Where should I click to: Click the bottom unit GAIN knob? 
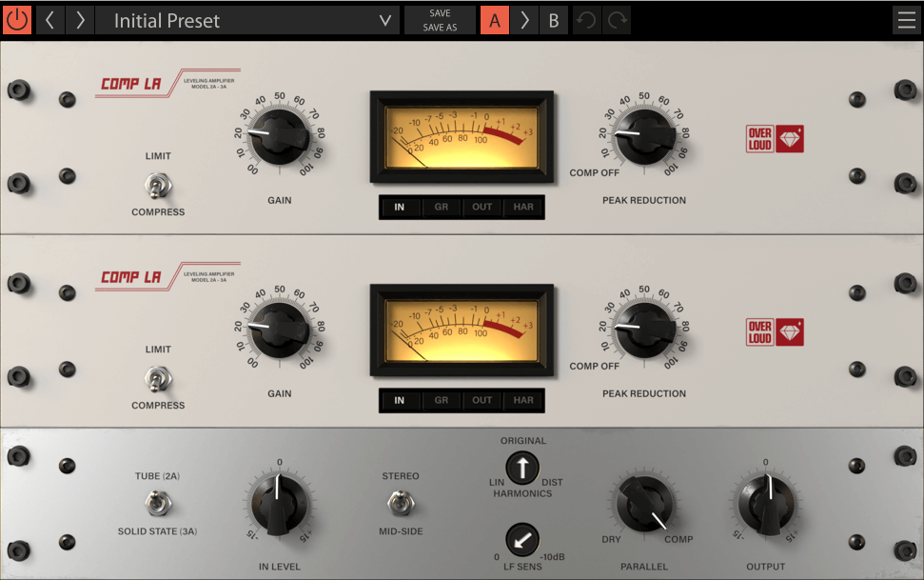[x=280, y=330]
